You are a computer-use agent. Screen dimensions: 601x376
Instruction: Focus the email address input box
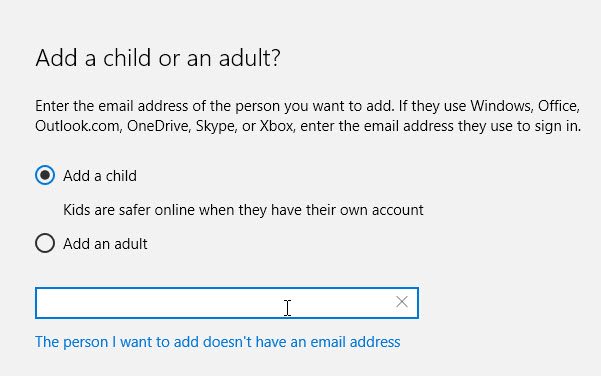click(227, 303)
